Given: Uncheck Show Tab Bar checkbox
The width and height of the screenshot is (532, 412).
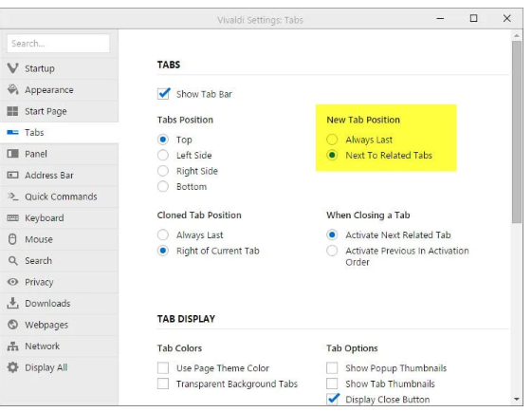Looking at the screenshot, I should (x=163, y=93).
